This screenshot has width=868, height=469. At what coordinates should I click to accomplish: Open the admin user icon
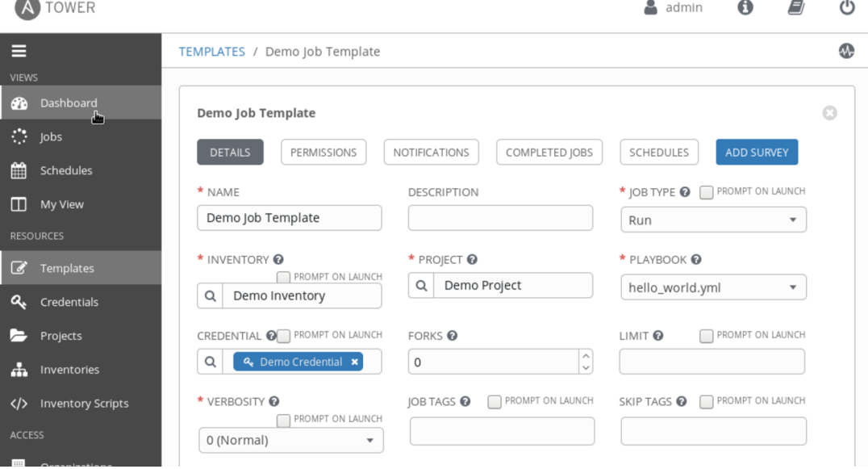(x=650, y=7)
